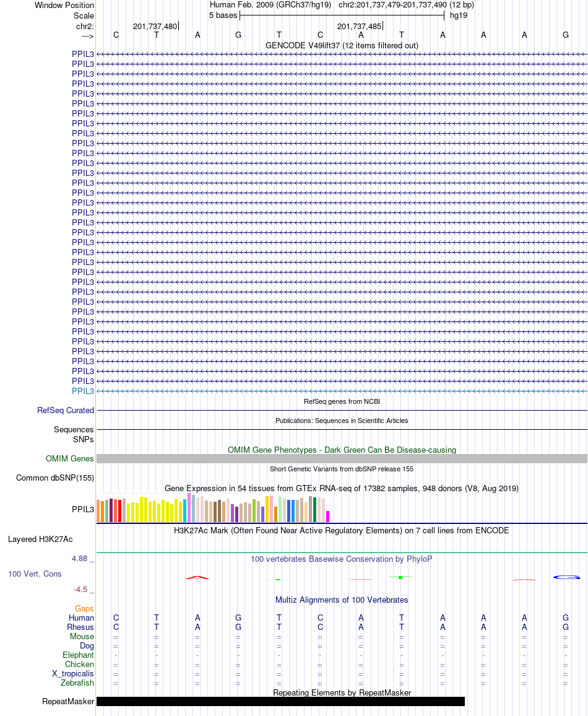Click position marker 201,737,480 on the ruler
Image resolution: width=588 pixels, height=716 pixels.
click(x=155, y=27)
